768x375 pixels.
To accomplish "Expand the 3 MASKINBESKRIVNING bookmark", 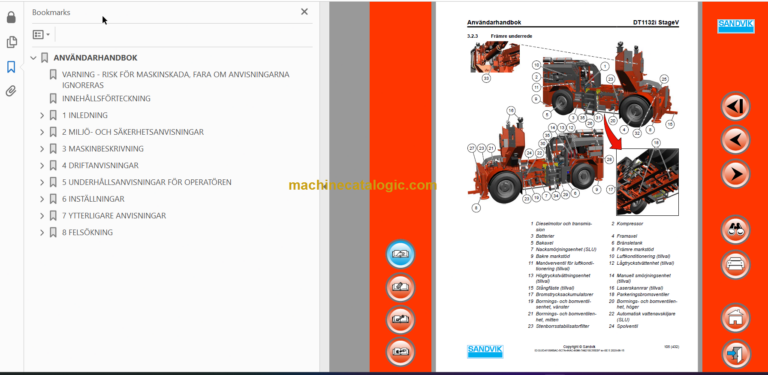I will (42, 149).
